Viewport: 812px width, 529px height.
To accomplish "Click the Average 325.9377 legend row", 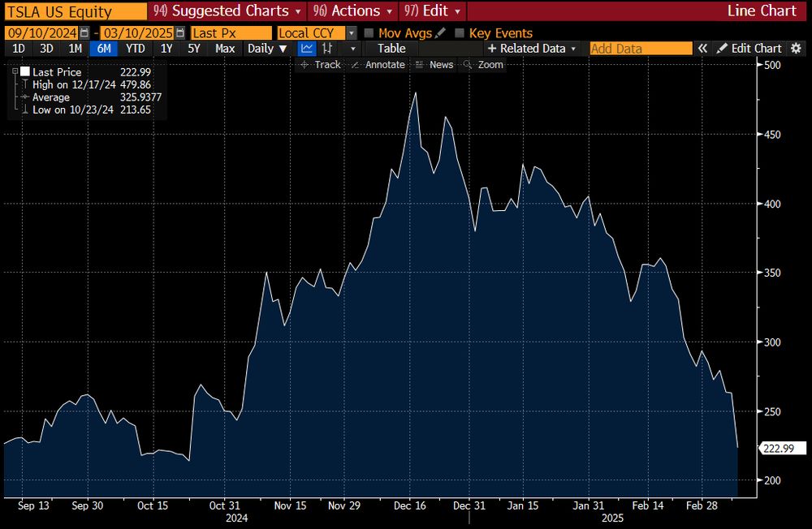I will tap(92, 97).
